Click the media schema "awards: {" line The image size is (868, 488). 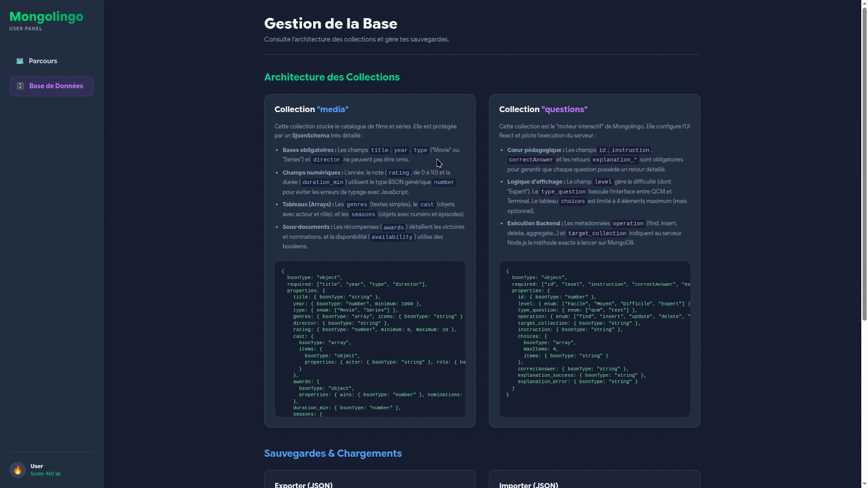[x=306, y=382]
